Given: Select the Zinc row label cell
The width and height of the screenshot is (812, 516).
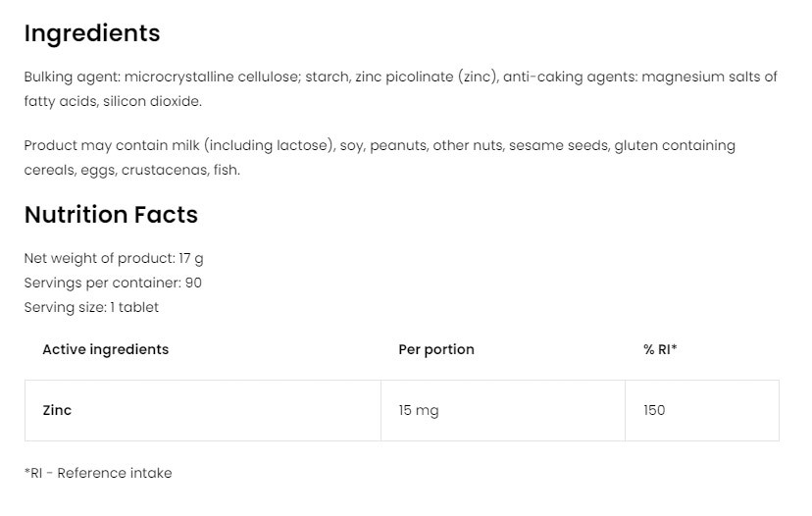Looking at the screenshot, I should [x=57, y=410].
